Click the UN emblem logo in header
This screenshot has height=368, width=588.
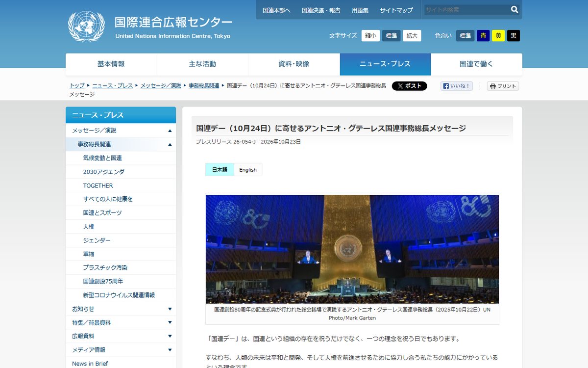pyautogui.click(x=86, y=26)
